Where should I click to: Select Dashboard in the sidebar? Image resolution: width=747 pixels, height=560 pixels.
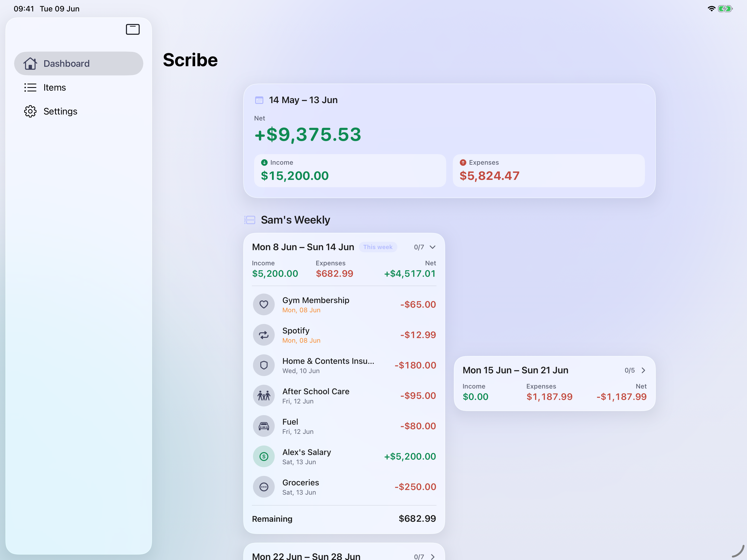79,63
